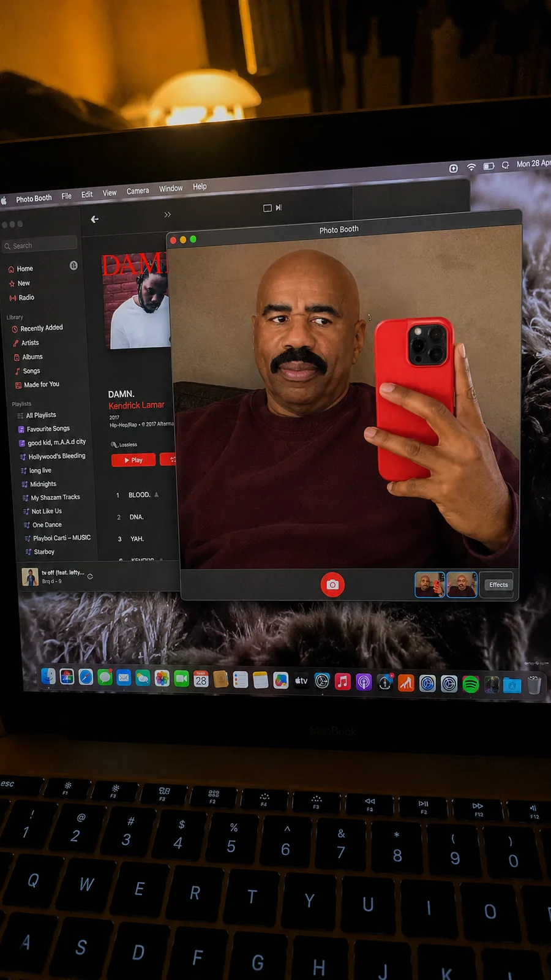Image resolution: width=551 pixels, height=980 pixels.
Task: Open the Not Like Us playlist
Action: coord(42,511)
